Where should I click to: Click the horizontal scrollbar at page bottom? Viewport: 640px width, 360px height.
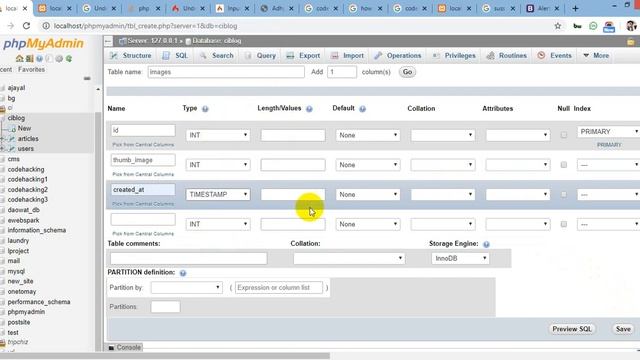pos(165,356)
